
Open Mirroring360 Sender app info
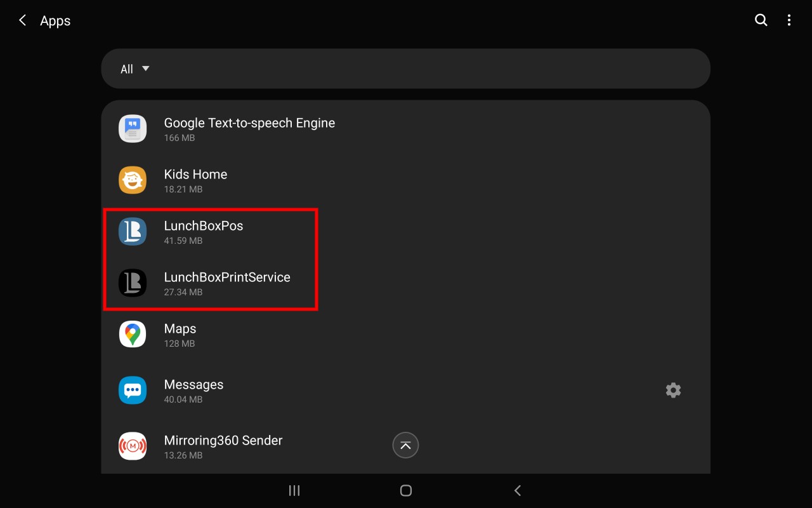(x=405, y=446)
